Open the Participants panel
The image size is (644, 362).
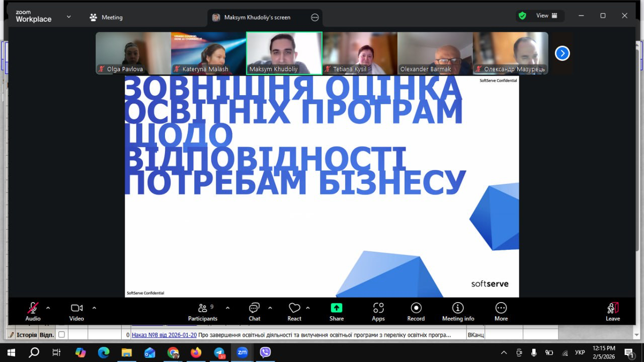203,311
